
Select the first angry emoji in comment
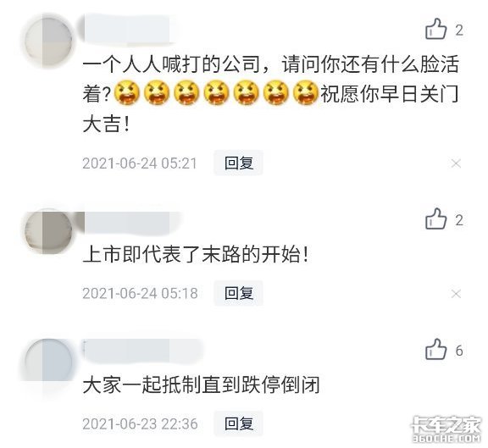pyautogui.click(x=127, y=92)
